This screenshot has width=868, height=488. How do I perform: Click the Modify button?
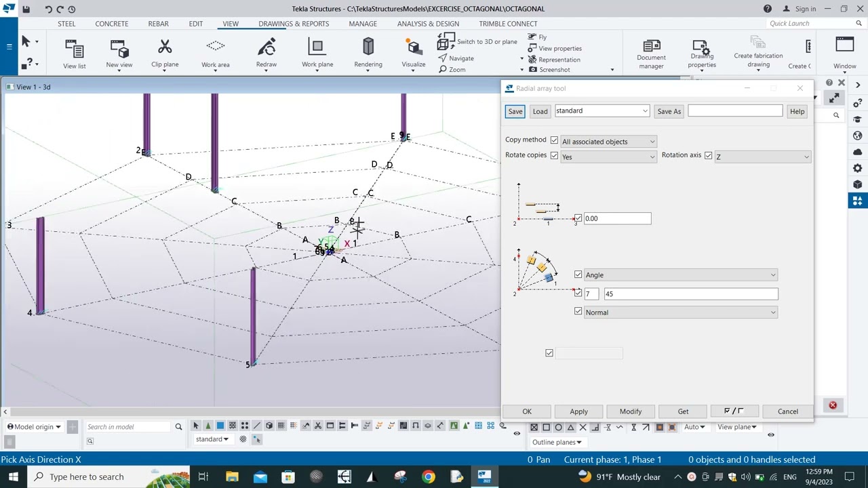click(630, 411)
